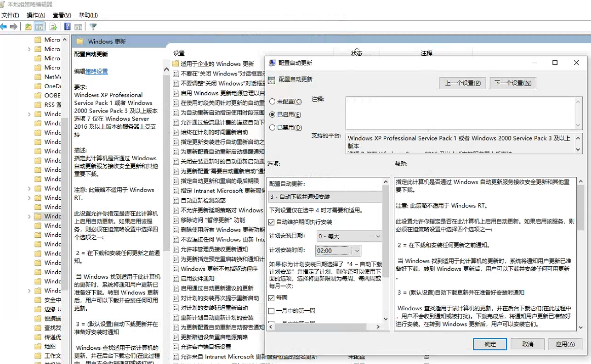The height and width of the screenshot is (364, 591).
Task: Open the 计划安装日期 dropdown
Action: (x=349, y=236)
